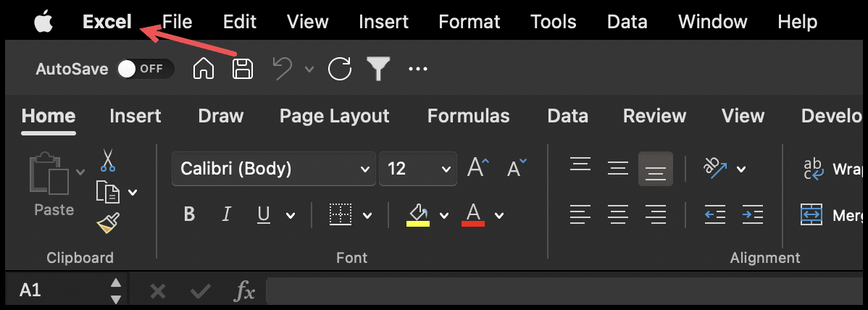This screenshot has height=310, width=868.
Task: Switch to the Review tab
Action: tap(654, 116)
